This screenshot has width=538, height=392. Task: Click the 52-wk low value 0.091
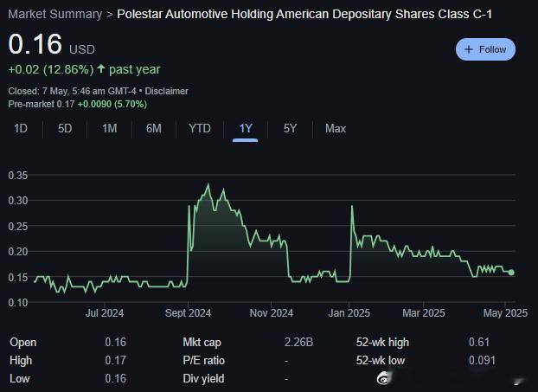(482, 361)
